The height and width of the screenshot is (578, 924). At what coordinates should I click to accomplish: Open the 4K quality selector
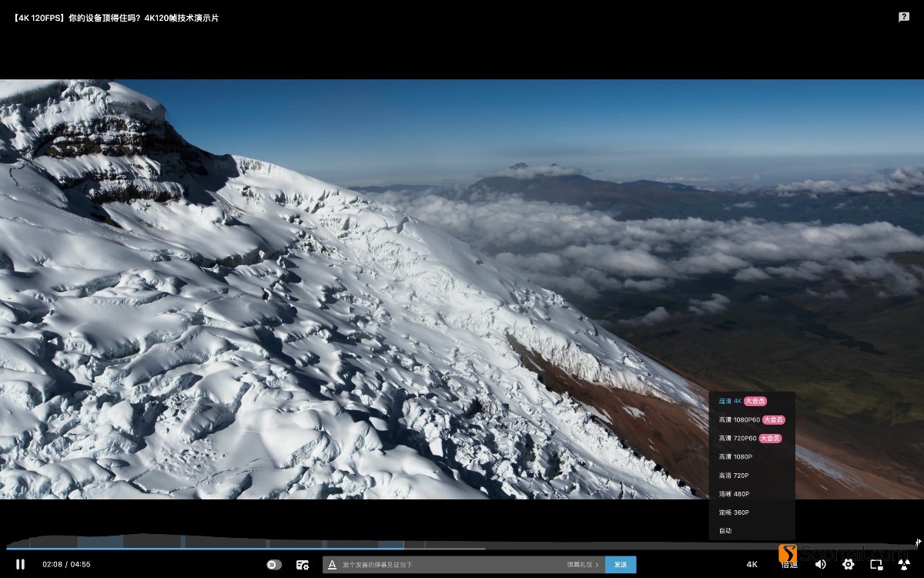[752, 564]
